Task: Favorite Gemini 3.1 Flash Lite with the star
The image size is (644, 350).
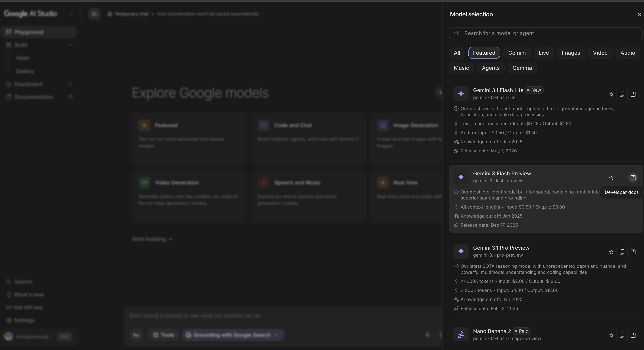Action: (x=611, y=94)
